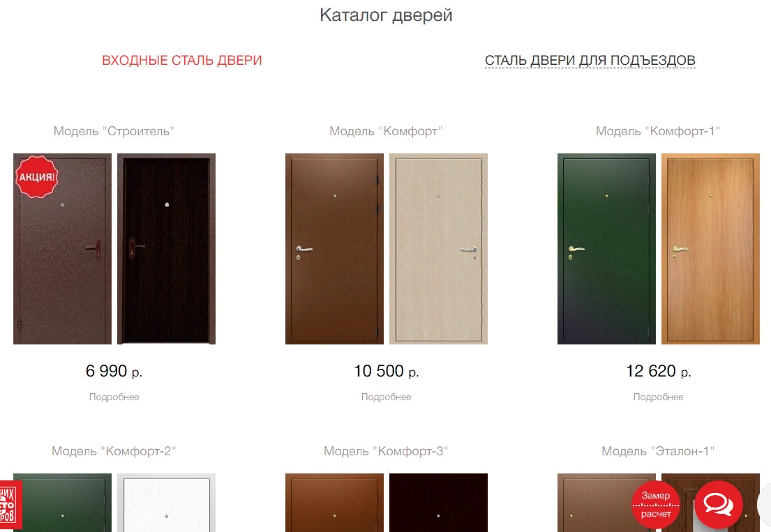The image size is (771, 532).
Task: Click the red Замер расчет round button
Action: [x=655, y=505]
